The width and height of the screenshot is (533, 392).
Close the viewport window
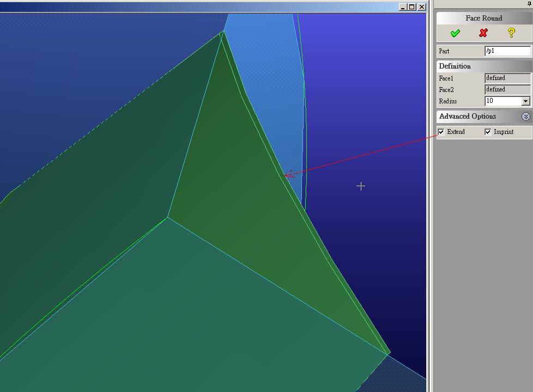(x=421, y=7)
